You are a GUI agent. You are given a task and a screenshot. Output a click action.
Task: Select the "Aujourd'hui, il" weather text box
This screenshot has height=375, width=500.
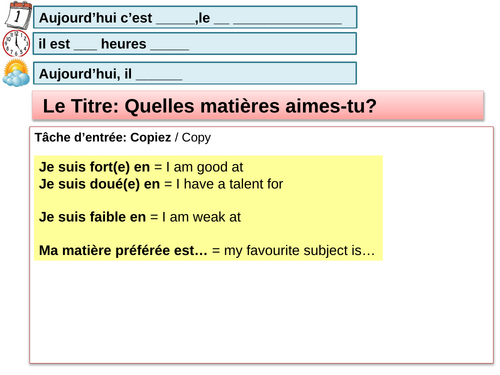coord(195,73)
